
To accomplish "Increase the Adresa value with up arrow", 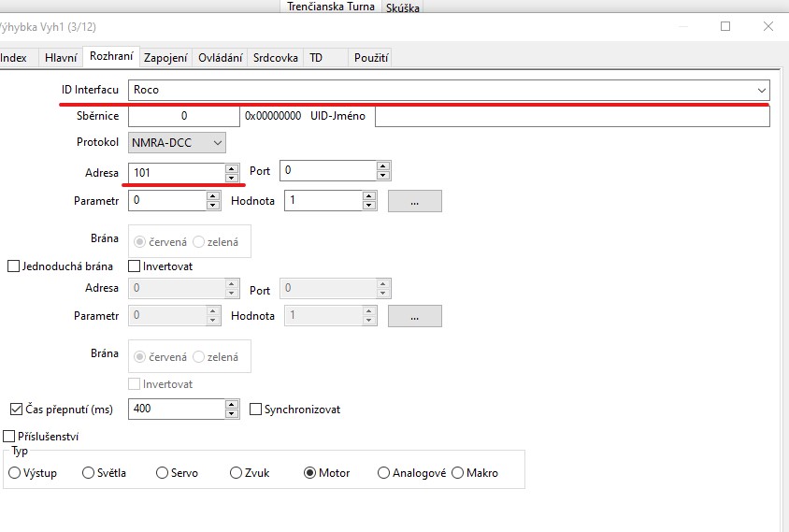I will point(231,167).
